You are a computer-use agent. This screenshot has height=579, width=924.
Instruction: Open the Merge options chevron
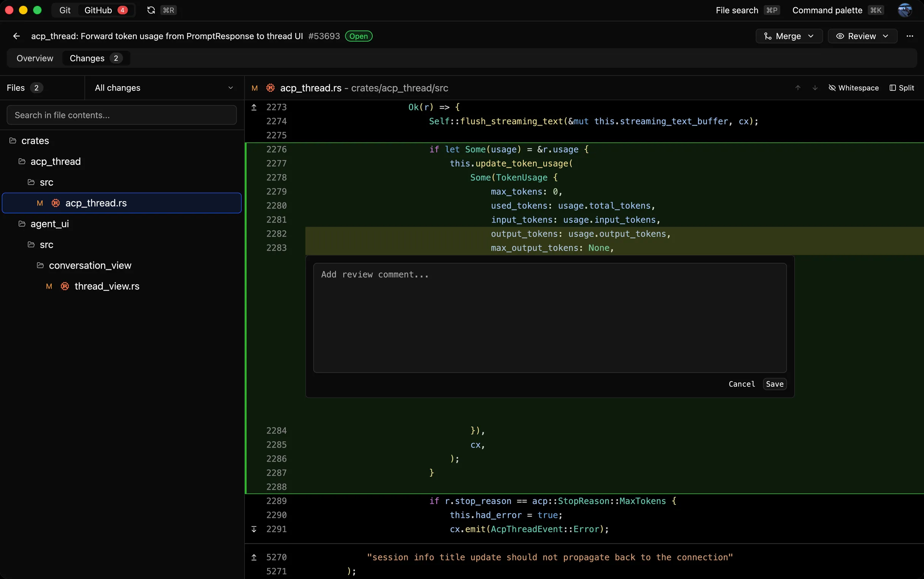(811, 36)
